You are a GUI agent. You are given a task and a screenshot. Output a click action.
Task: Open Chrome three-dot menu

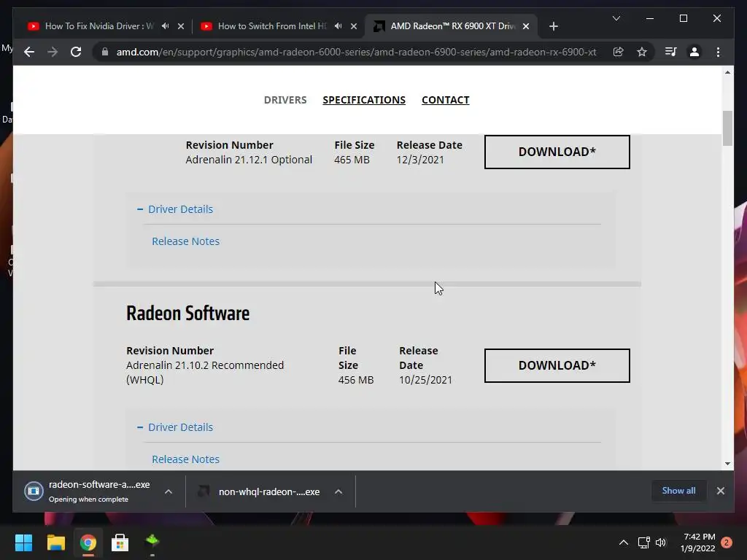[718, 52]
